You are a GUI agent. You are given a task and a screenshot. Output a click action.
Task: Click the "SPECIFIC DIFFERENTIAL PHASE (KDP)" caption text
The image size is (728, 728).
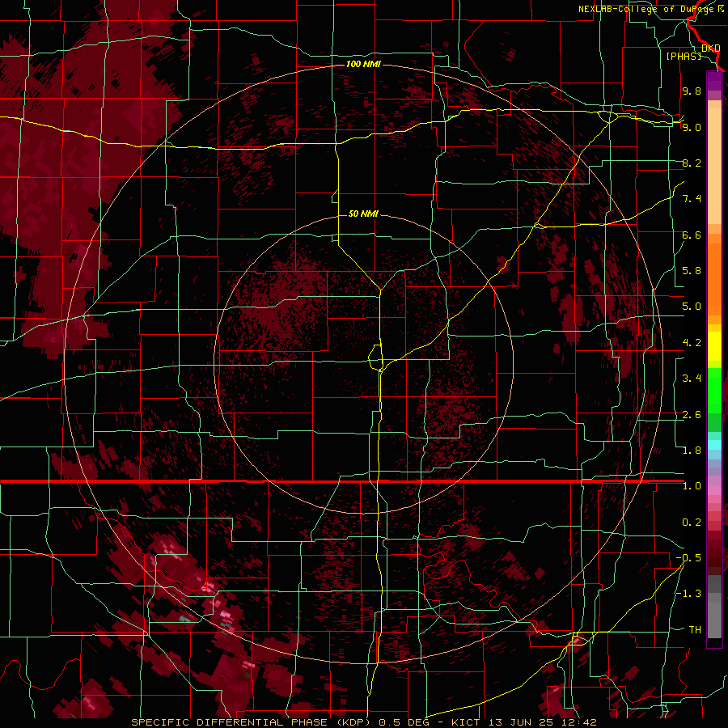252,722
